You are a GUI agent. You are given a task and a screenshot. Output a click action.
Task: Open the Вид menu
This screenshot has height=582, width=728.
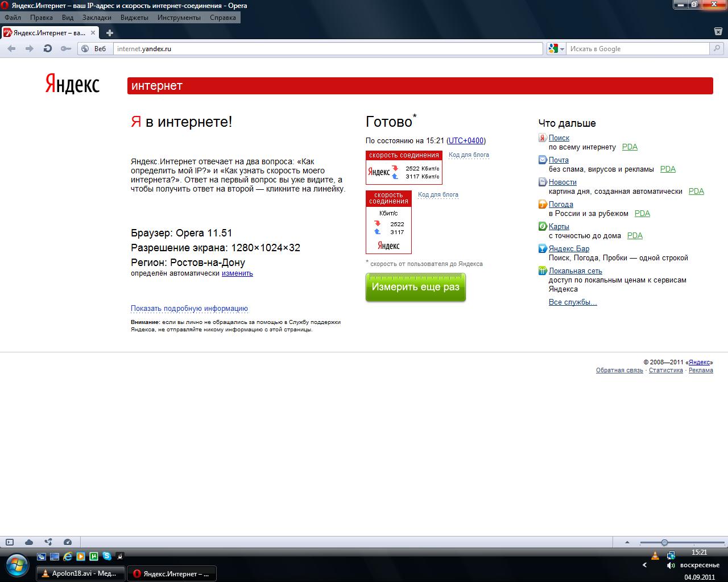click(x=68, y=18)
